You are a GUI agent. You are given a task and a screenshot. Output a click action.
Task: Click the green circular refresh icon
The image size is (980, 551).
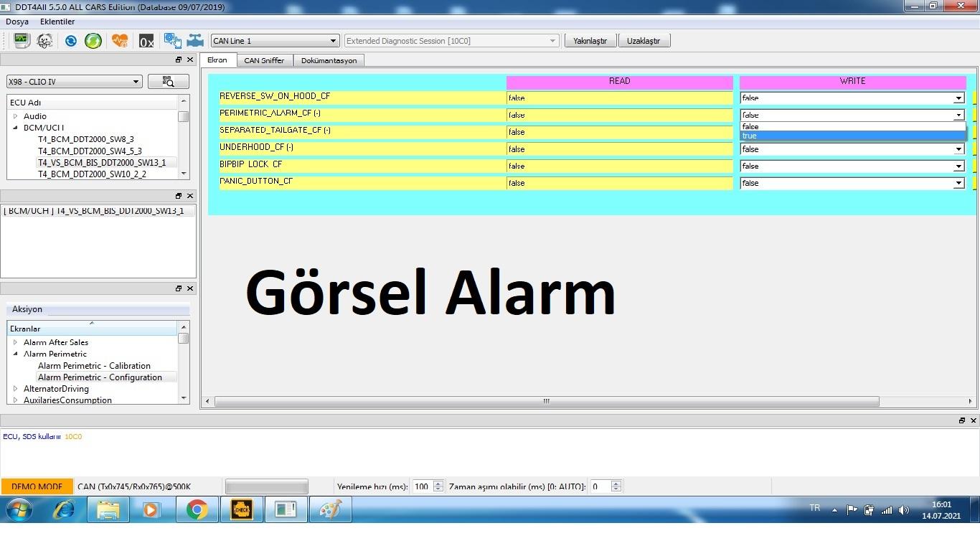pos(93,41)
